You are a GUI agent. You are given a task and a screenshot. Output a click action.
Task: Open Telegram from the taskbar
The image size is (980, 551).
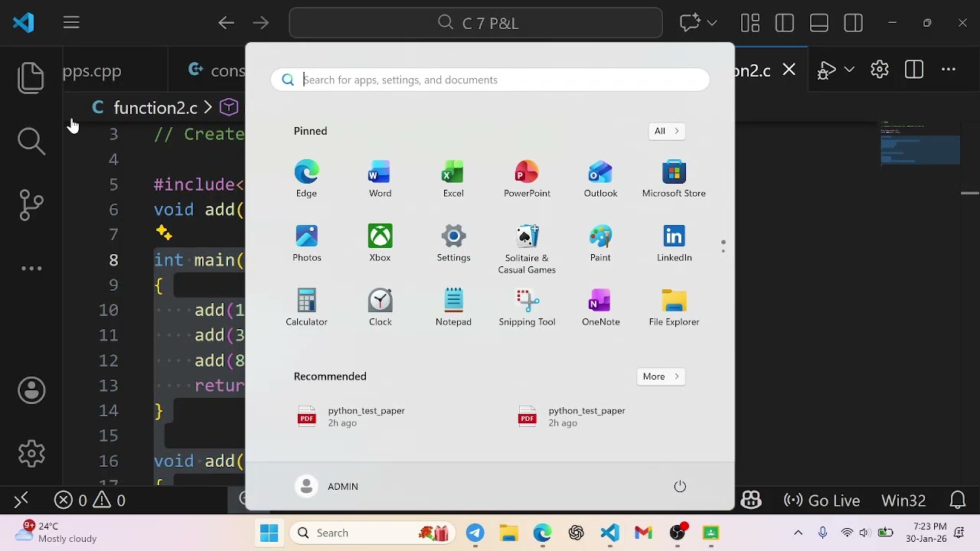coord(475,533)
